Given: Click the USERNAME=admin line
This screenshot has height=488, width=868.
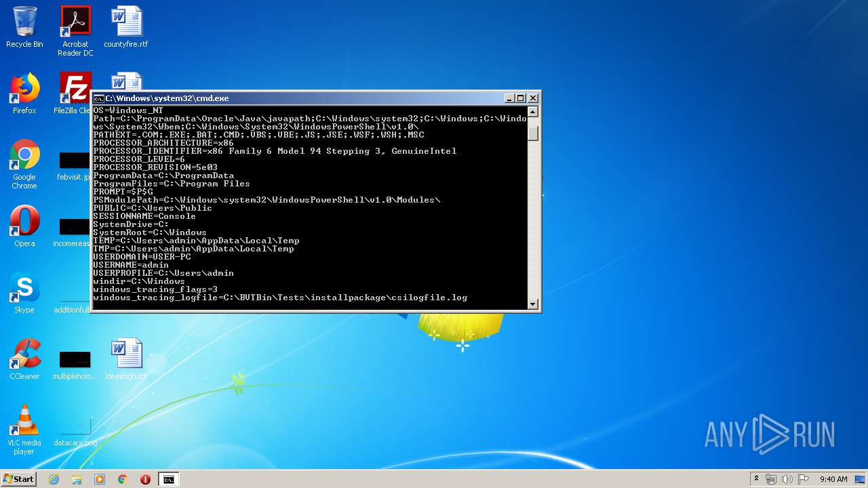Looking at the screenshot, I should (x=131, y=265).
